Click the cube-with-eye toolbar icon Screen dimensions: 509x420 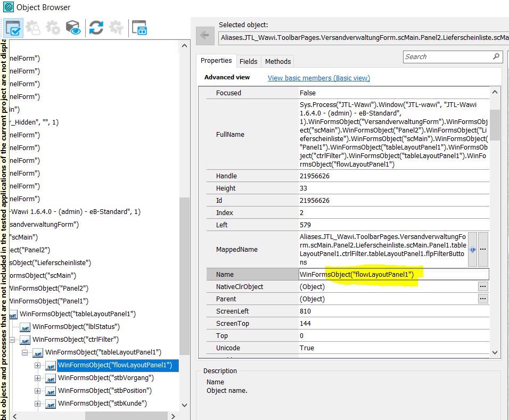[73, 28]
